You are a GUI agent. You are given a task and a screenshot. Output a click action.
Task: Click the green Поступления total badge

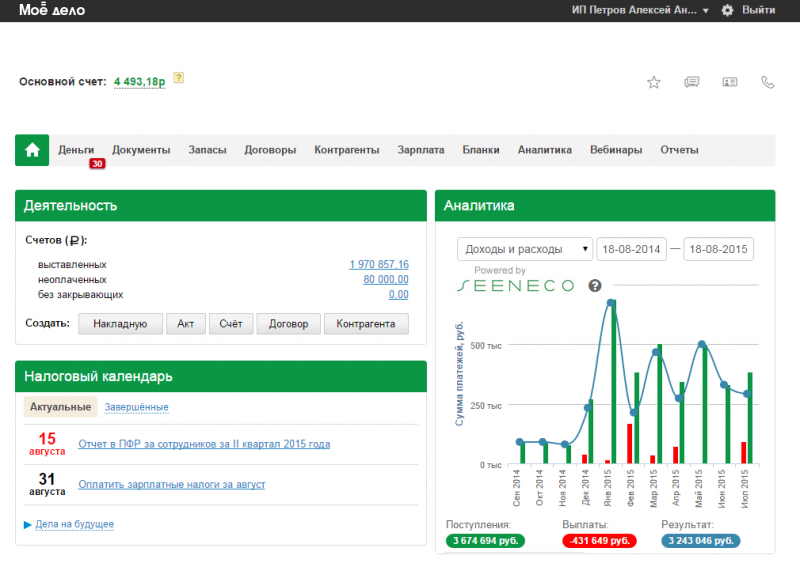pos(488,541)
